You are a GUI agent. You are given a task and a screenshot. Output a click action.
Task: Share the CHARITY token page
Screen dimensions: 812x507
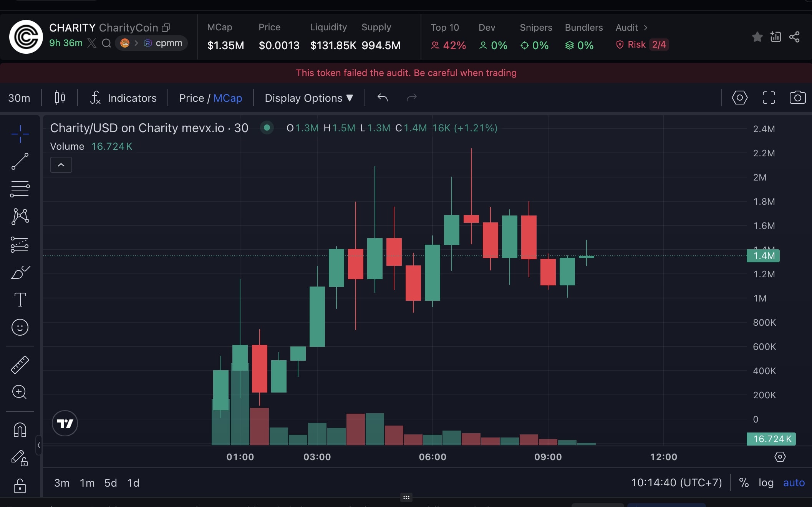coord(794,37)
